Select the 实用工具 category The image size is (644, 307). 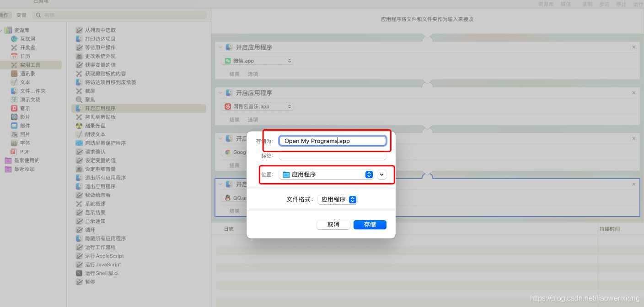click(x=31, y=65)
